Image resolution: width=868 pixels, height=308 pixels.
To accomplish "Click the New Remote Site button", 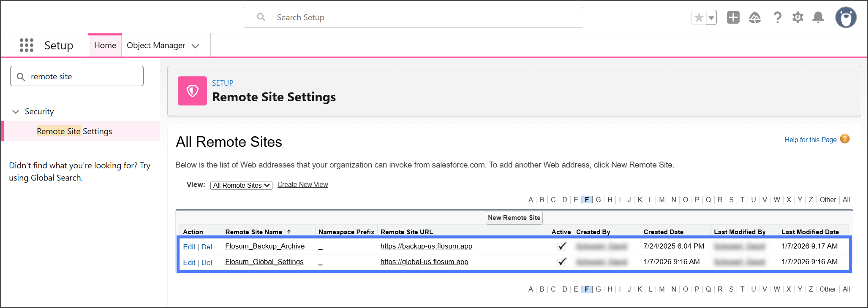I will pyautogui.click(x=514, y=218).
